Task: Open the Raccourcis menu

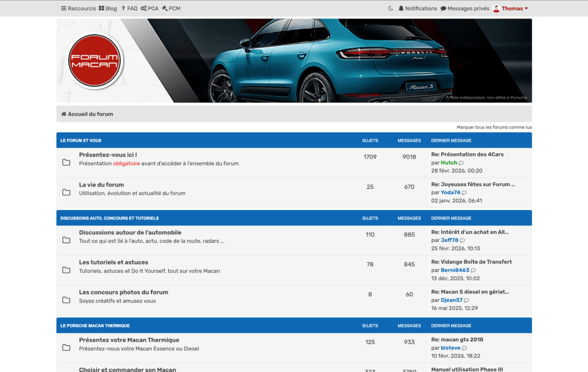Action: click(x=78, y=8)
